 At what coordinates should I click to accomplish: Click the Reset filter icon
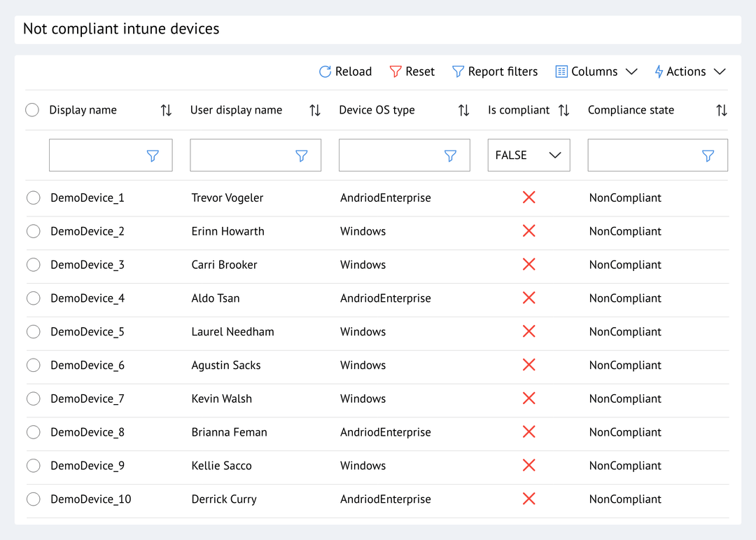396,71
